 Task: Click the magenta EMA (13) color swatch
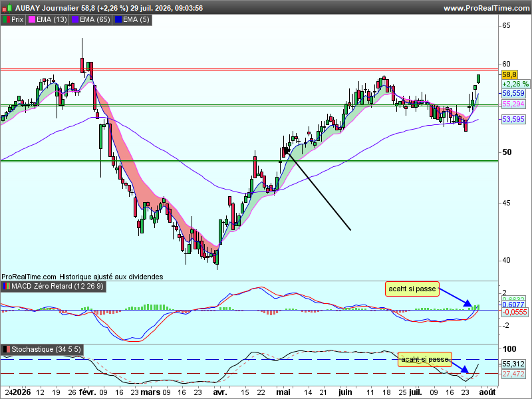pyautogui.click(x=32, y=20)
